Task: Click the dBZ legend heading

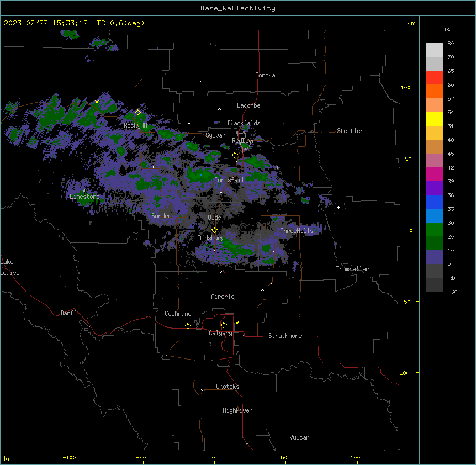Action: pos(447,29)
